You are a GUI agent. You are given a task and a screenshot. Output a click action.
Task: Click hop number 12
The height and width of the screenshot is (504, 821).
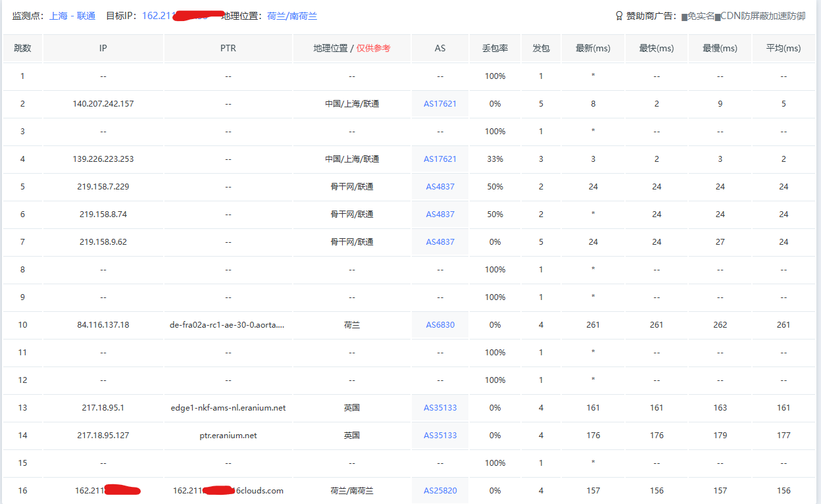tap(22, 380)
